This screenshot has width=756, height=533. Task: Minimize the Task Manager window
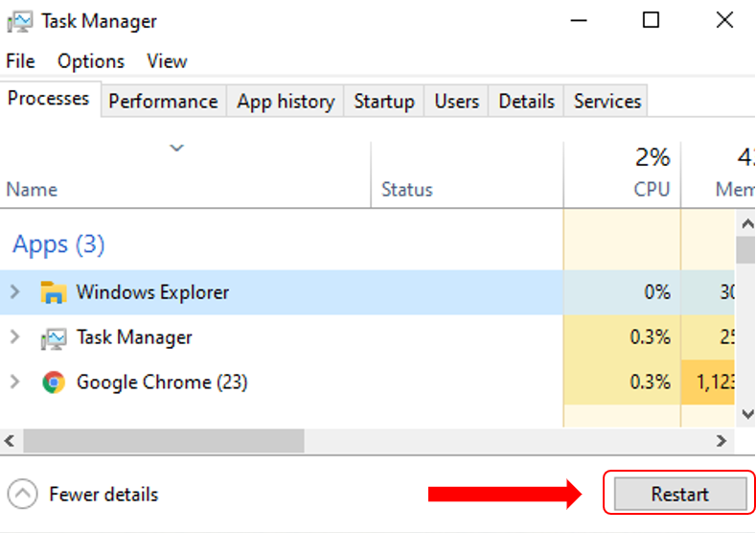(579, 21)
